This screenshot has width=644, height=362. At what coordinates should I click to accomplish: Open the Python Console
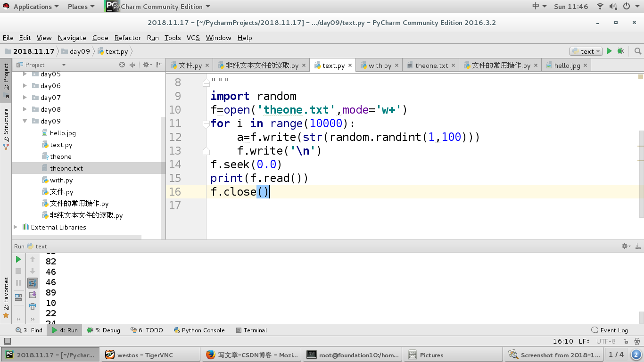199,330
